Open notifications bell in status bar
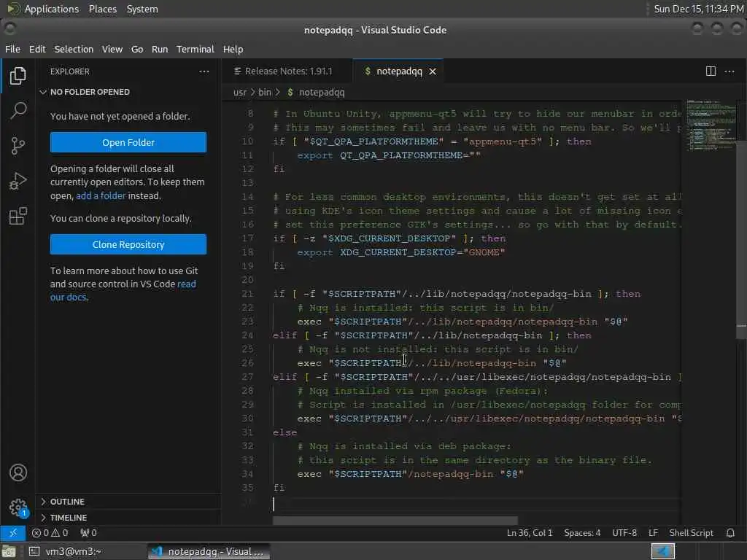Screen dimensions: 747x560 [x=730, y=533]
